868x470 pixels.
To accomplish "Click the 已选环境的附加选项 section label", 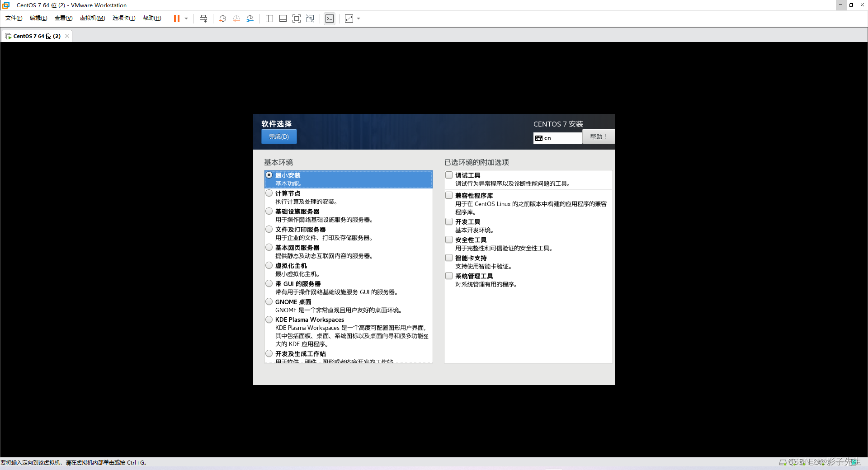I will click(476, 162).
